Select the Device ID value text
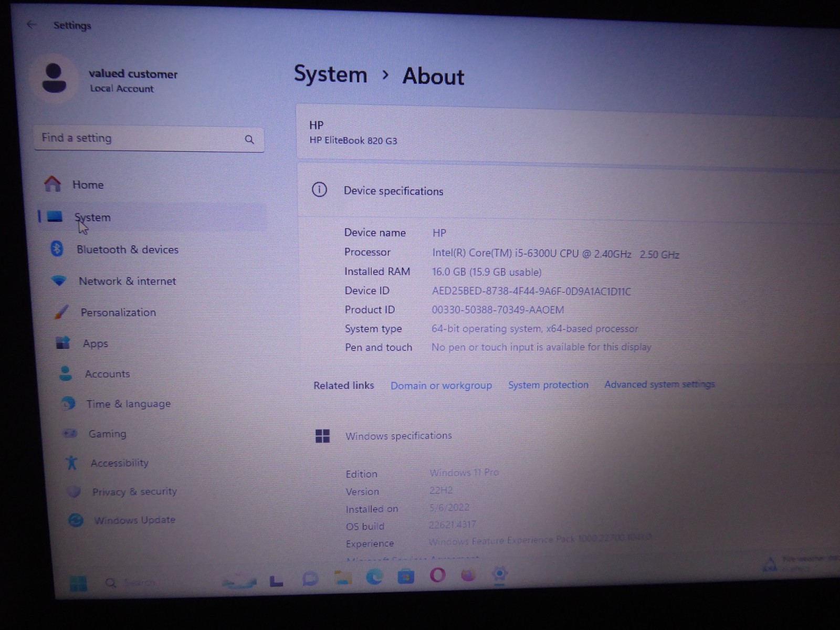840x630 pixels. 531,291
